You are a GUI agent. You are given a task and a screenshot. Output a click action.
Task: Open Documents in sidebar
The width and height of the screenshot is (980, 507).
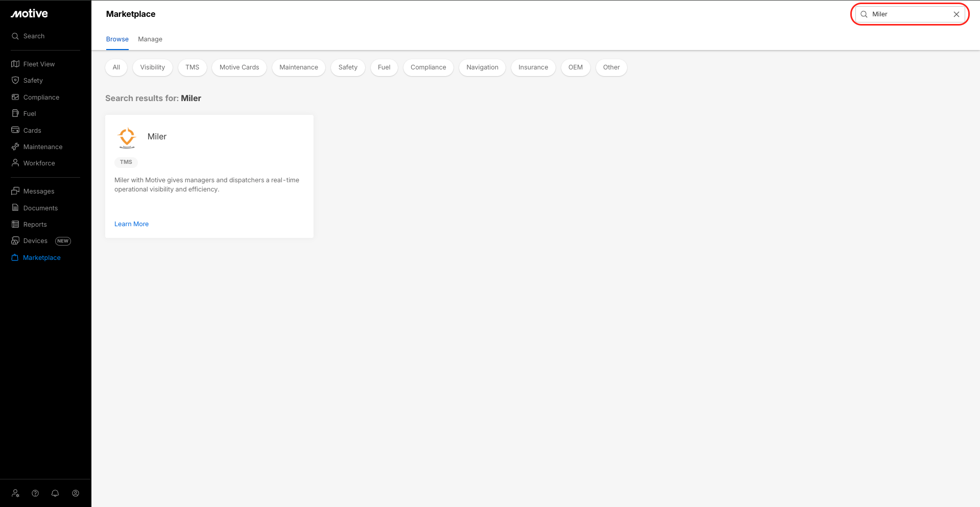pos(41,208)
